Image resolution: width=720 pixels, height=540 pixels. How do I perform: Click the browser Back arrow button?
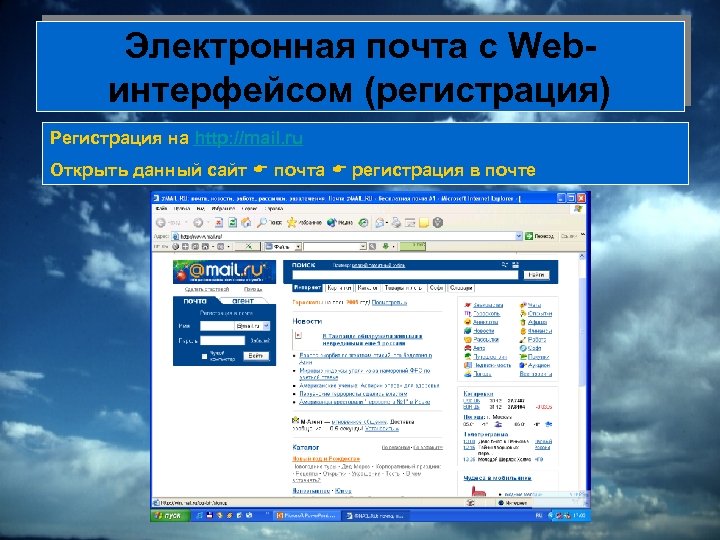161,223
